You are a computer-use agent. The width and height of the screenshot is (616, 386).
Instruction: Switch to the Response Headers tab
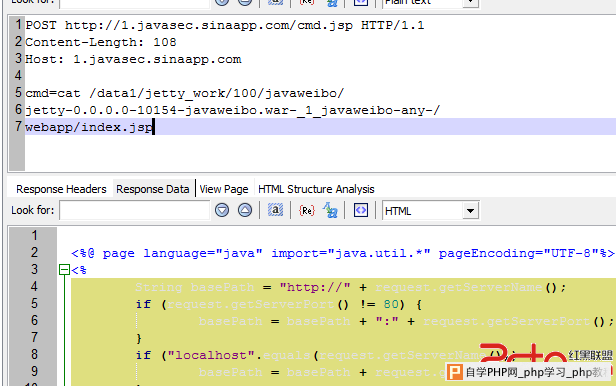61,189
